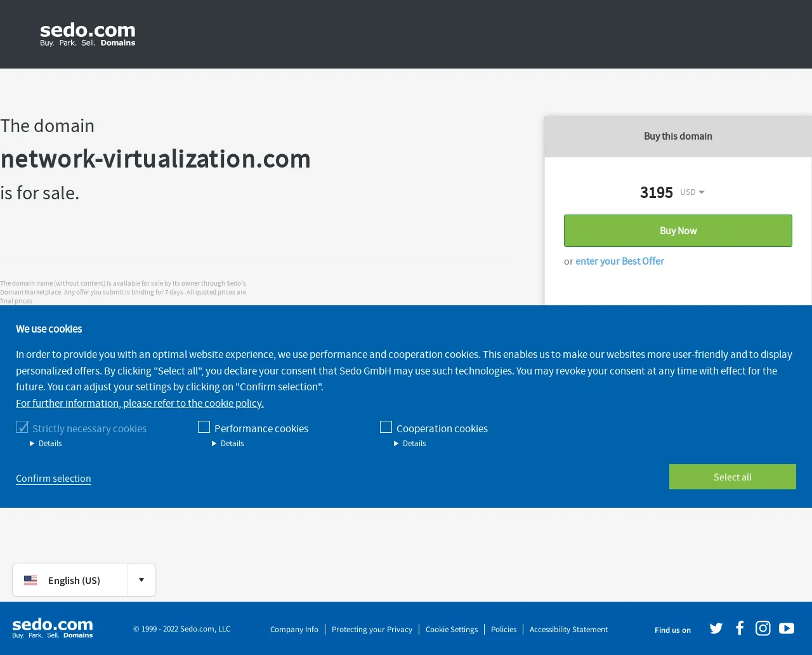Click the network-virtualization.com domain heading
This screenshot has height=655, width=812.
click(155, 159)
